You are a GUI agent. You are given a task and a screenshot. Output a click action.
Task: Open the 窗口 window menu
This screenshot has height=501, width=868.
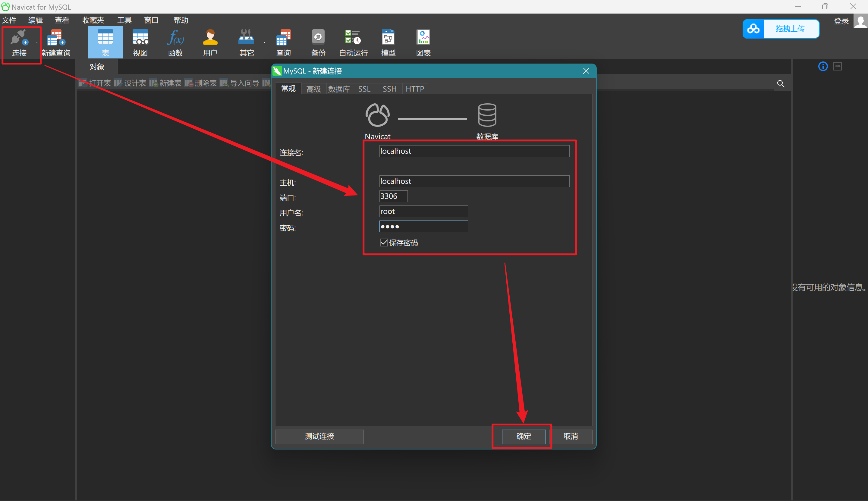pyautogui.click(x=151, y=20)
